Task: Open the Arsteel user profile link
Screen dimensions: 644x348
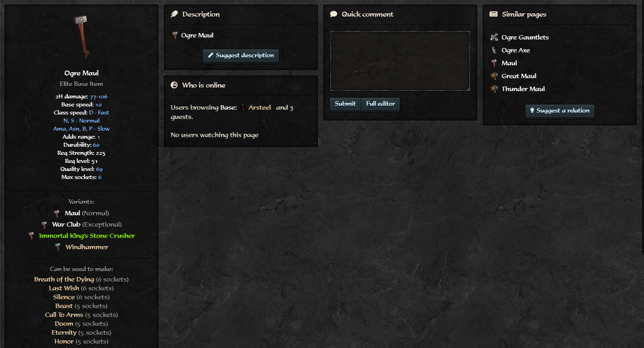Action: pos(259,107)
